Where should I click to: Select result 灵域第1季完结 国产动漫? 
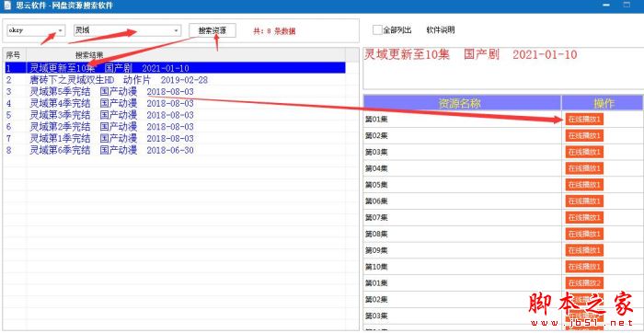coord(176,138)
